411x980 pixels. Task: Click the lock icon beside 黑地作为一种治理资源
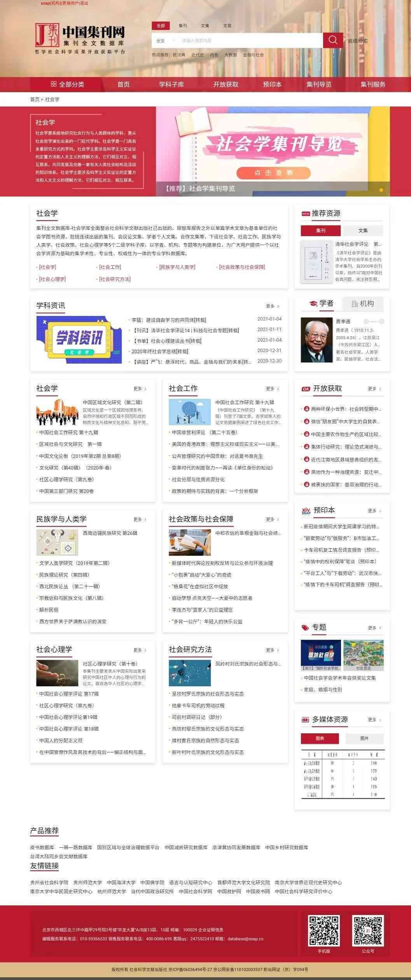click(x=306, y=472)
